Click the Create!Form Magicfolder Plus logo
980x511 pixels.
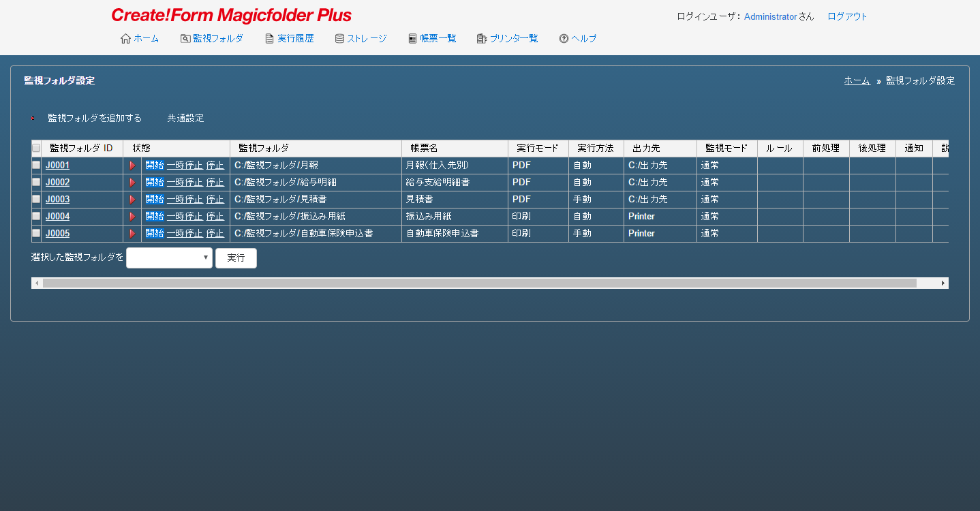click(232, 16)
